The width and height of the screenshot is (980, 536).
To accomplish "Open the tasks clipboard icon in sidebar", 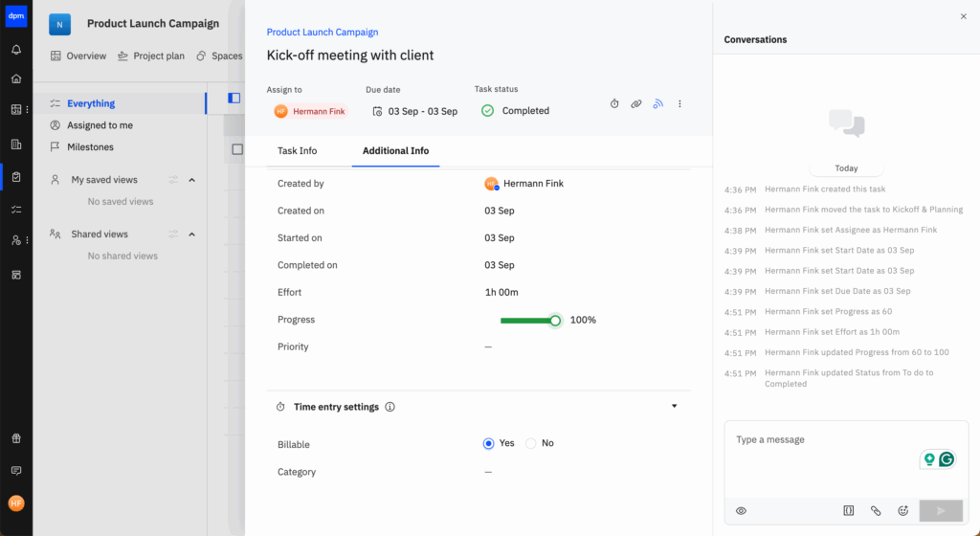I will [16, 177].
